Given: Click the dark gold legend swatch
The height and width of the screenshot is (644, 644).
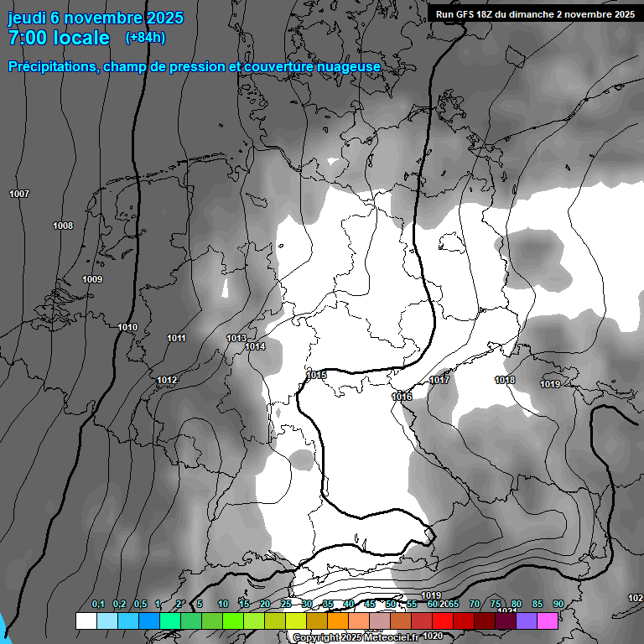Looking at the screenshot, I should coord(317,621).
